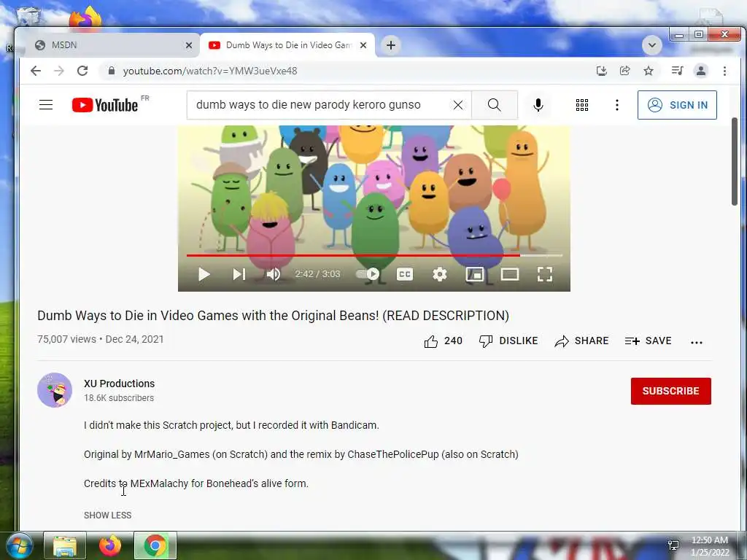This screenshot has width=747, height=560.
Task: Go to the YouTube home logo
Action: click(105, 105)
